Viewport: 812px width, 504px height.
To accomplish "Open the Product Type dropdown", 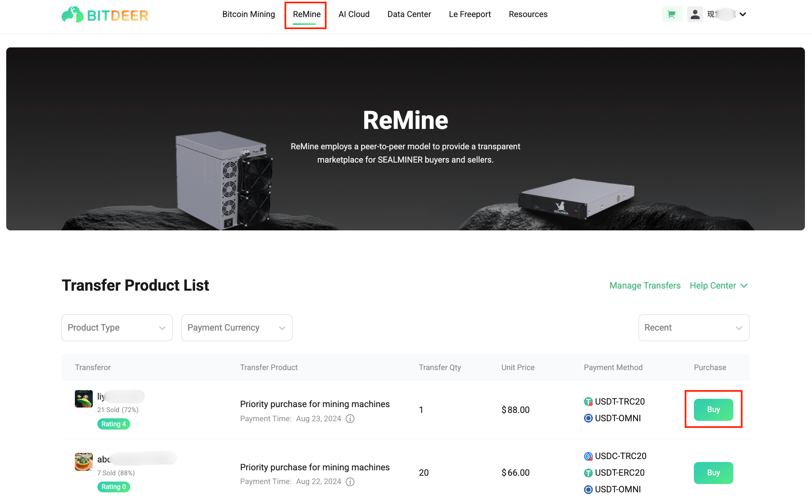I will [117, 328].
